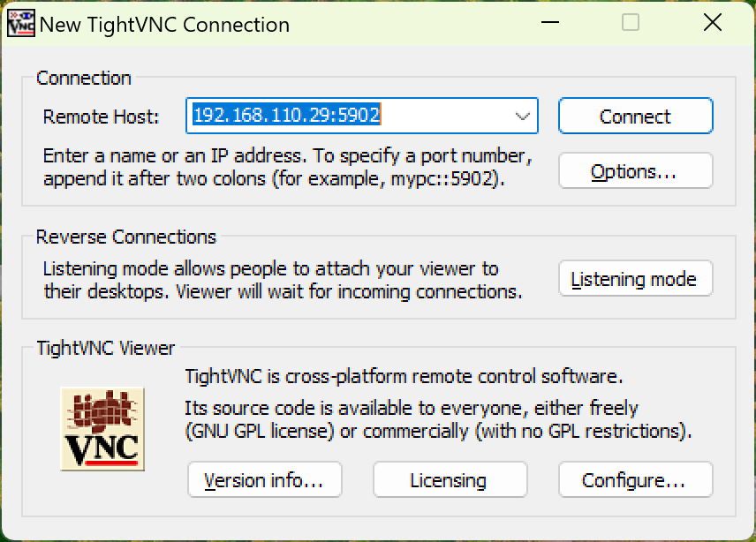Click the greyed-out maximize button
This screenshot has height=542, width=756.
(630, 24)
